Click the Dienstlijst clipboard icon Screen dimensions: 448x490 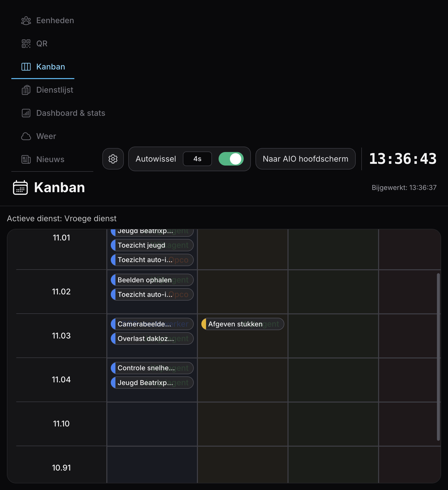(26, 90)
